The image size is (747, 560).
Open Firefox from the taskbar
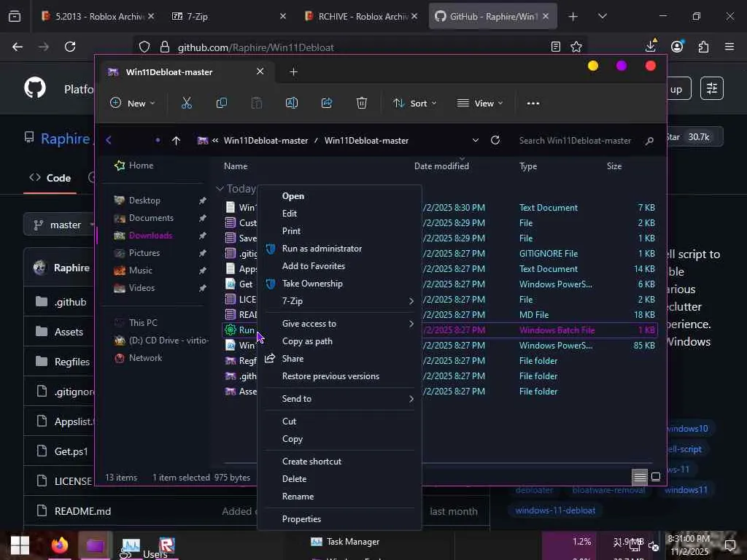pyautogui.click(x=60, y=545)
